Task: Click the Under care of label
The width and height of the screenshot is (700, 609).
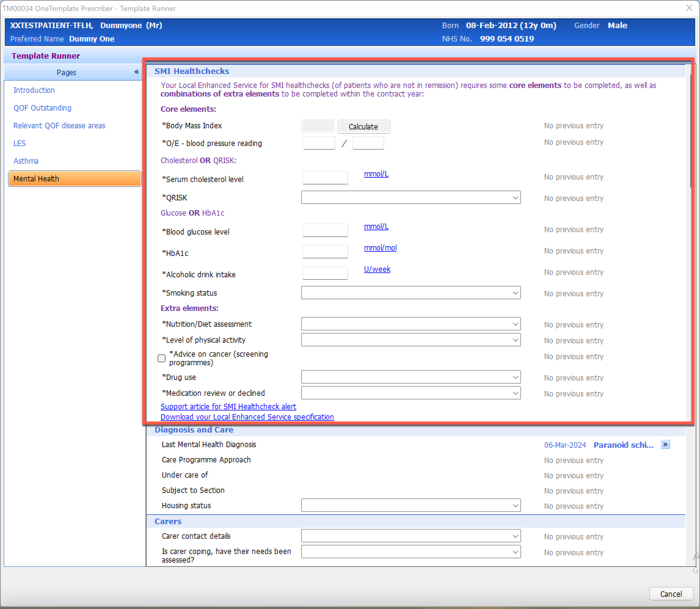Action: [185, 475]
